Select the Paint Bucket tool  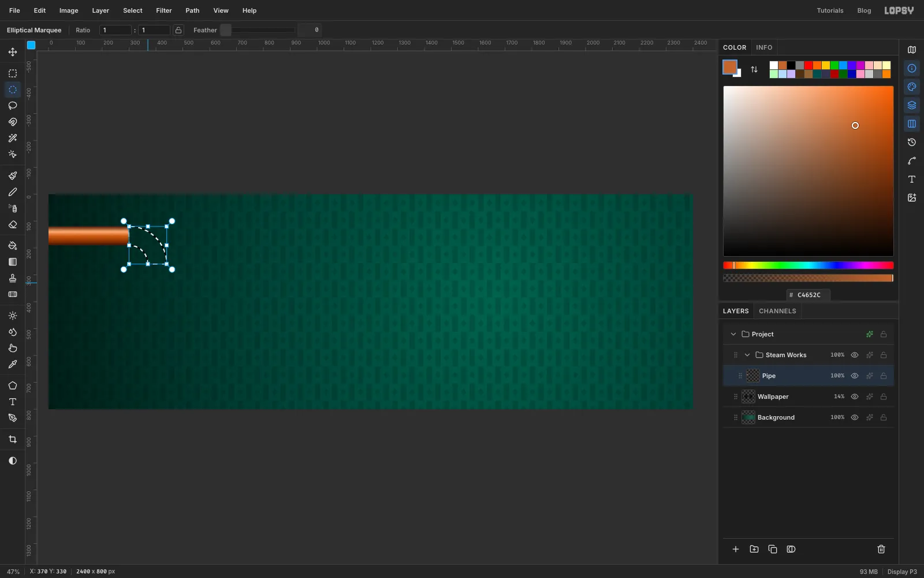13,246
